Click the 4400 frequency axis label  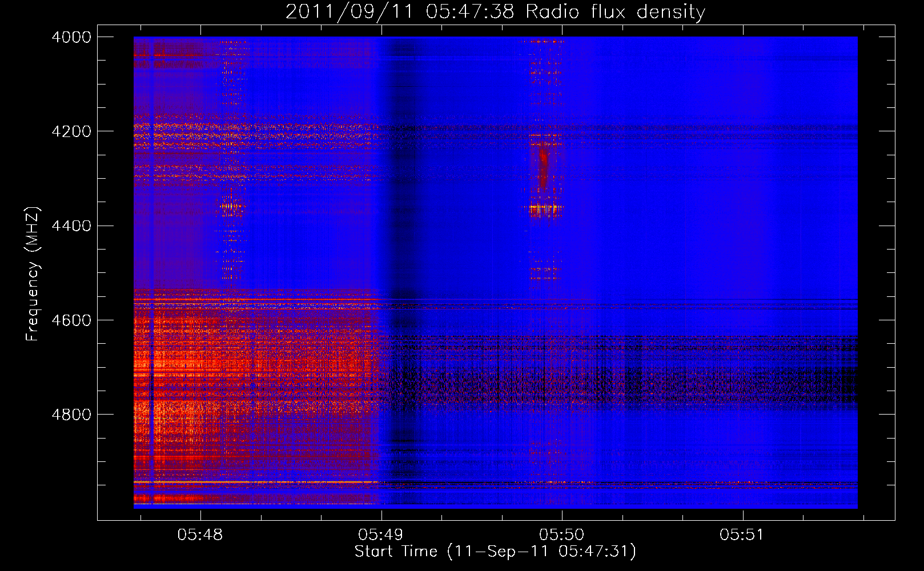pyautogui.click(x=71, y=226)
